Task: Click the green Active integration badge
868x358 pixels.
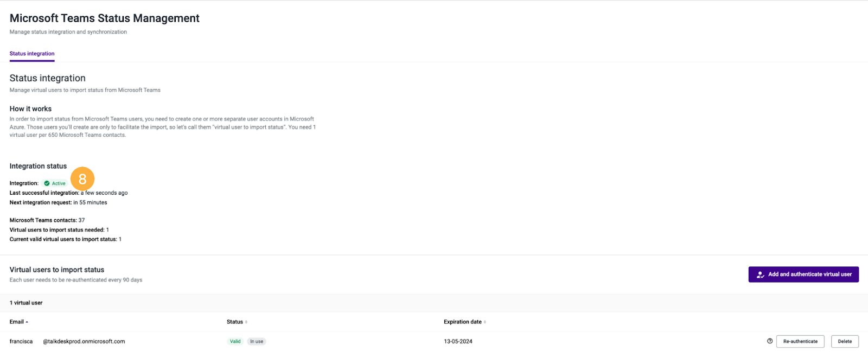Action: pos(55,183)
